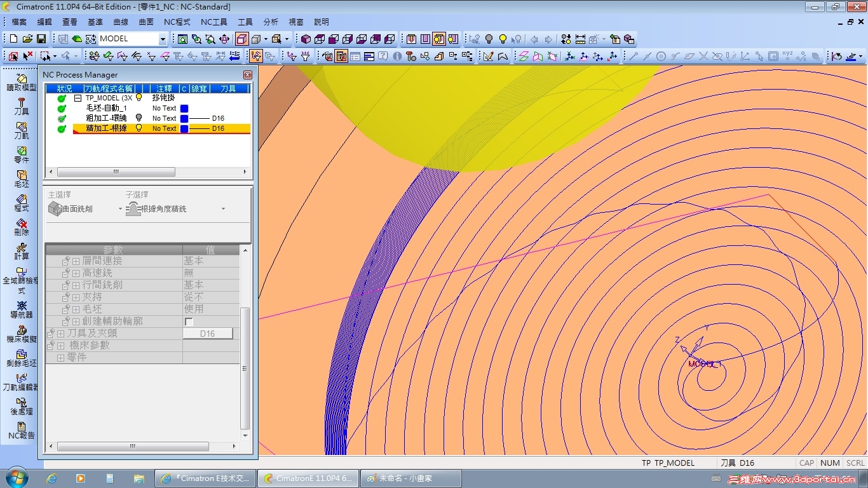Toggle the 創建輔助輪廓 checkbox
The image size is (868, 488).
point(189,322)
